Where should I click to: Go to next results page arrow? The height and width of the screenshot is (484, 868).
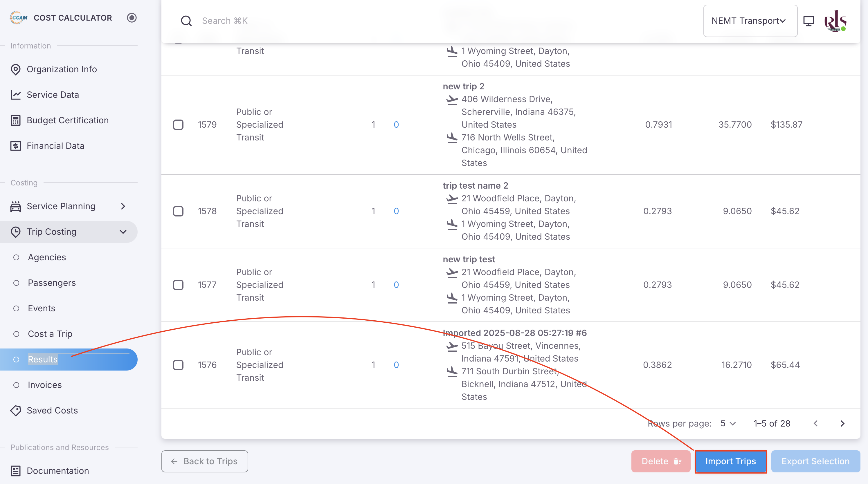(842, 423)
